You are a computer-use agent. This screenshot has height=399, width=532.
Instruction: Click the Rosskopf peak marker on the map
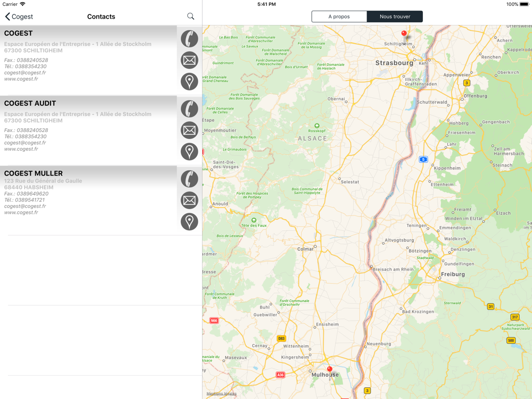[x=317, y=126]
